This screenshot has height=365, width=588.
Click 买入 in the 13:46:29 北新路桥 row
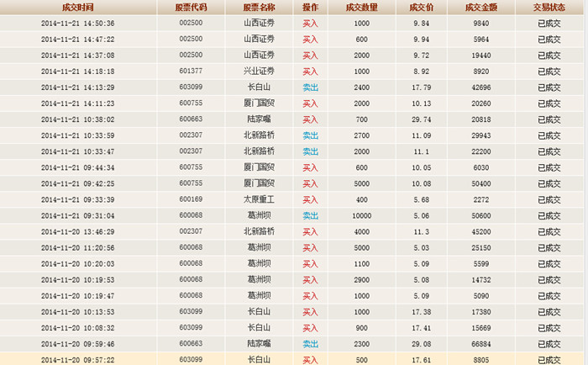(x=310, y=231)
